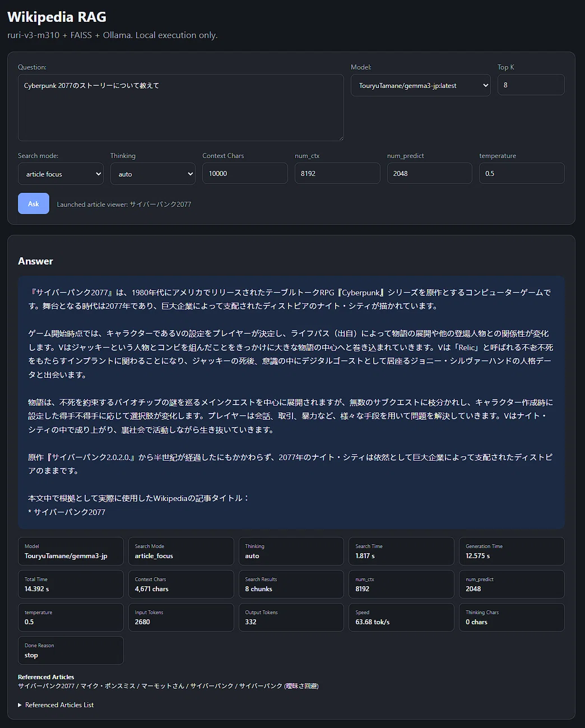This screenshot has height=728, width=585.
Task: Click the answer's first paragraph text
Action: click(x=290, y=299)
